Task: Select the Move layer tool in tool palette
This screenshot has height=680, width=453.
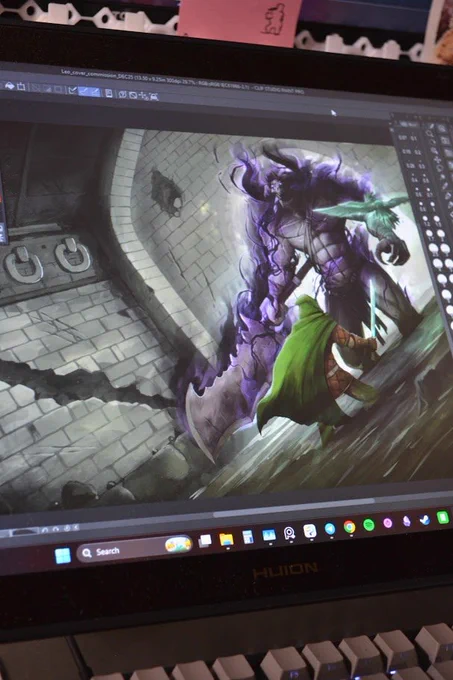Action: point(437,160)
